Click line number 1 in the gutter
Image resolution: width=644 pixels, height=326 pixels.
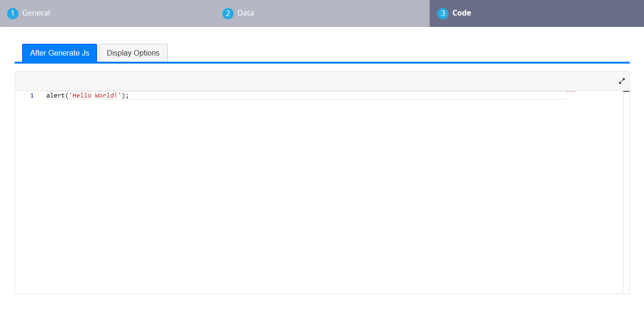tap(32, 96)
